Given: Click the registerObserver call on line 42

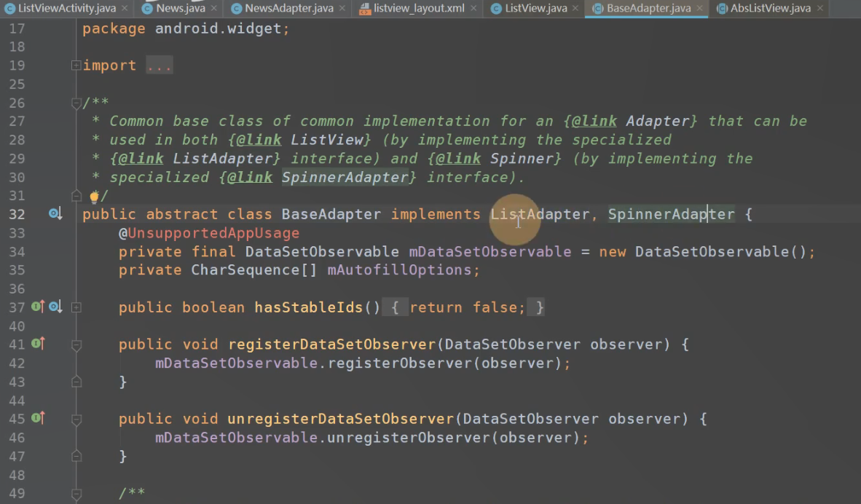Looking at the screenshot, I should click(399, 363).
